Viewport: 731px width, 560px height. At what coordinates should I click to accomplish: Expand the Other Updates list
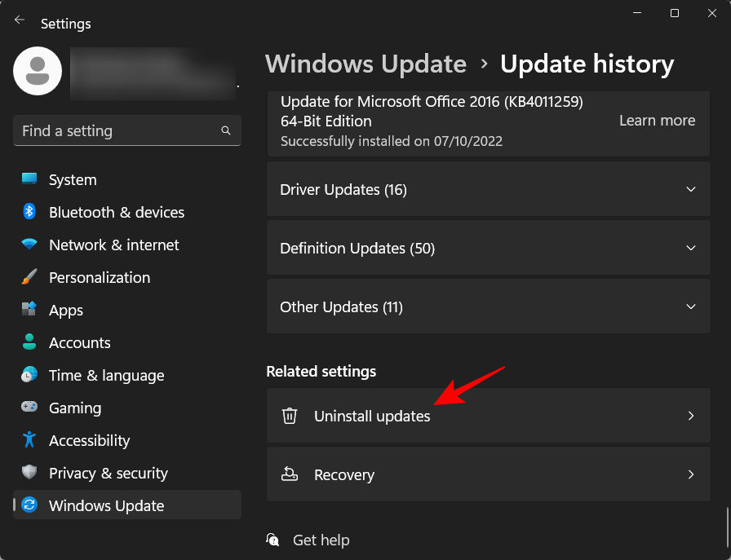click(691, 306)
